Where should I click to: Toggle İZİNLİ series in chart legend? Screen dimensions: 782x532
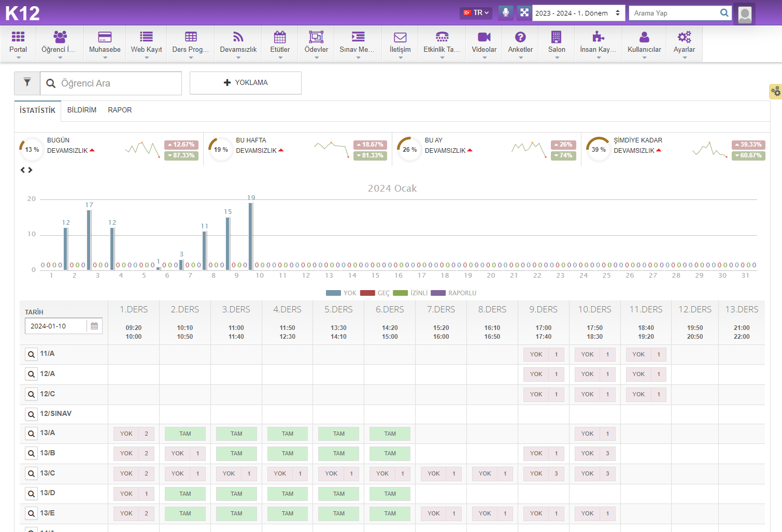[410, 293]
